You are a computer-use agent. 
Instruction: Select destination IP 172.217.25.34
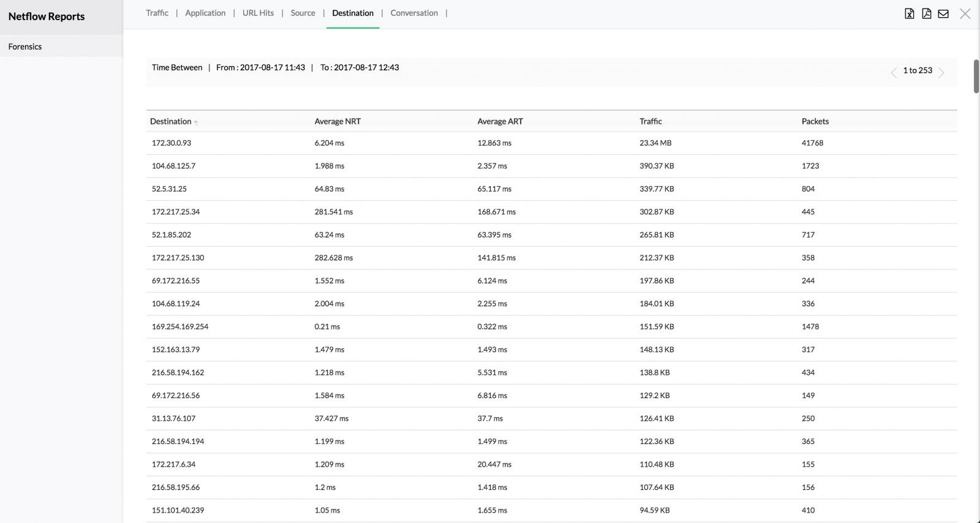click(176, 212)
